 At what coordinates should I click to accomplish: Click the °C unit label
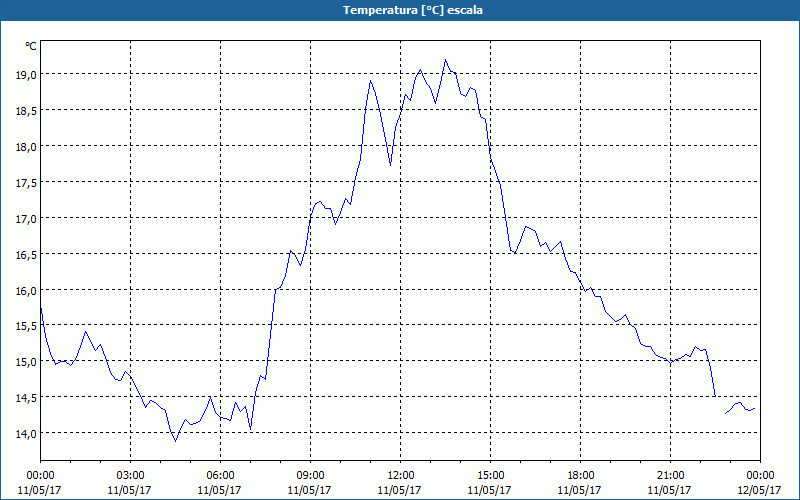tap(31, 46)
